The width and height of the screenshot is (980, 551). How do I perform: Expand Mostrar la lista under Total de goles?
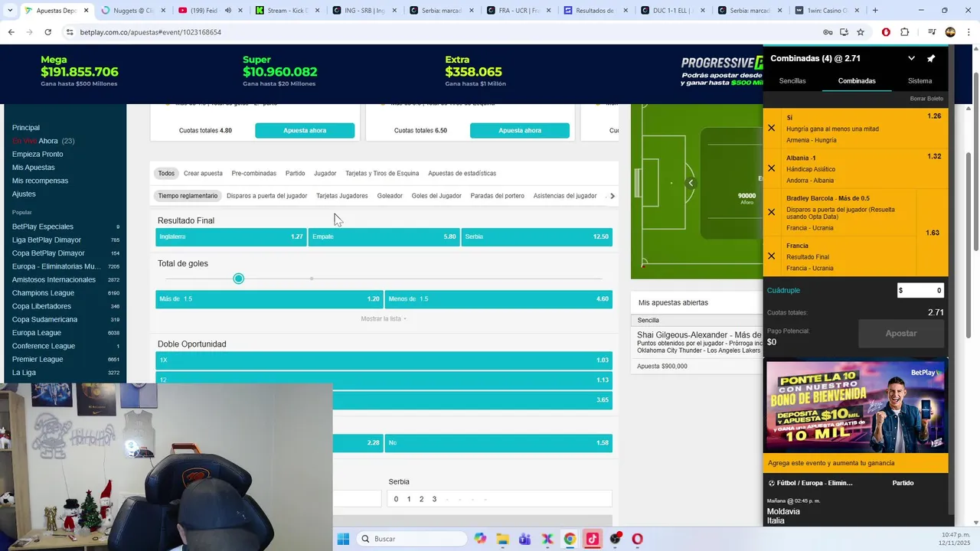tap(384, 318)
